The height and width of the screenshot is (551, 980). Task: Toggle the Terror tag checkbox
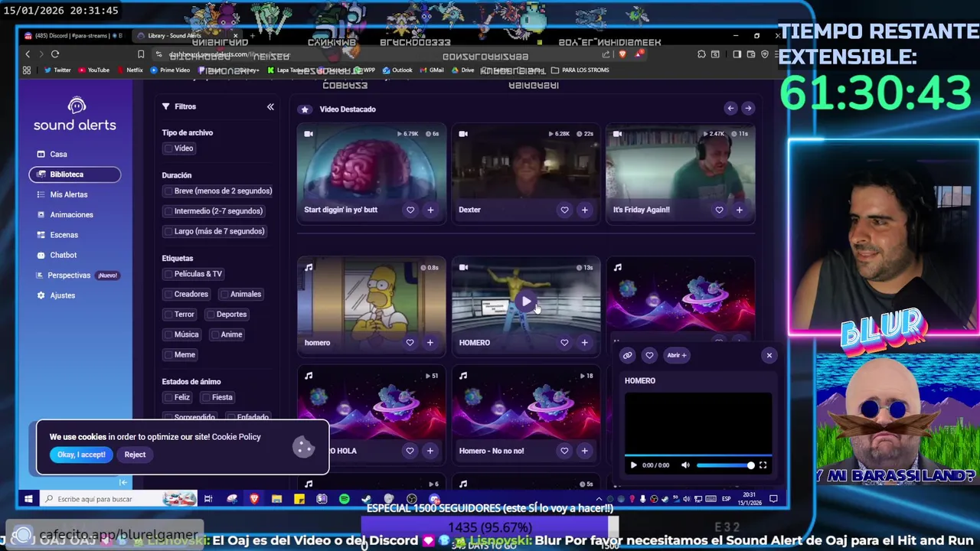pyautogui.click(x=168, y=315)
